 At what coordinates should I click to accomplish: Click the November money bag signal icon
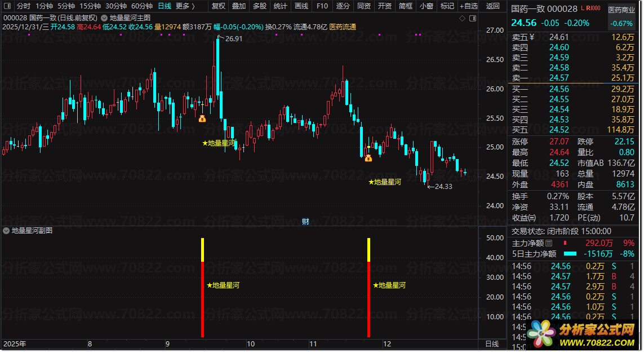[368, 157]
